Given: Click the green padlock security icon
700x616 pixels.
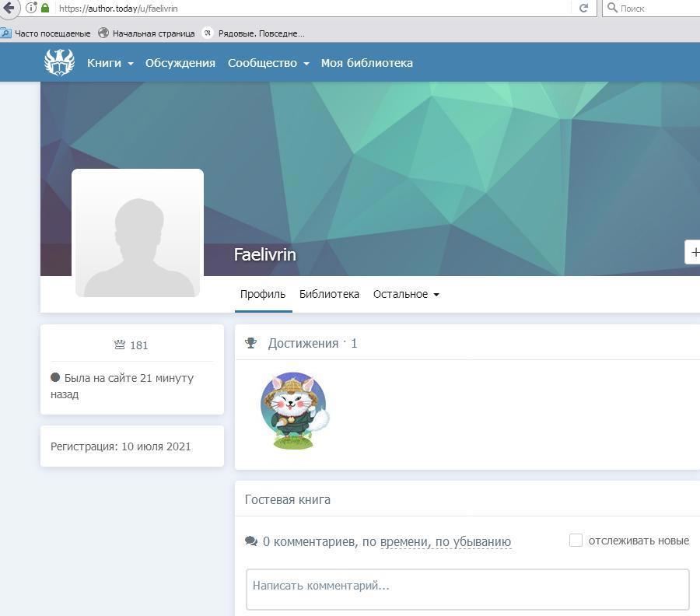Looking at the screenshot, I should 45,8.
